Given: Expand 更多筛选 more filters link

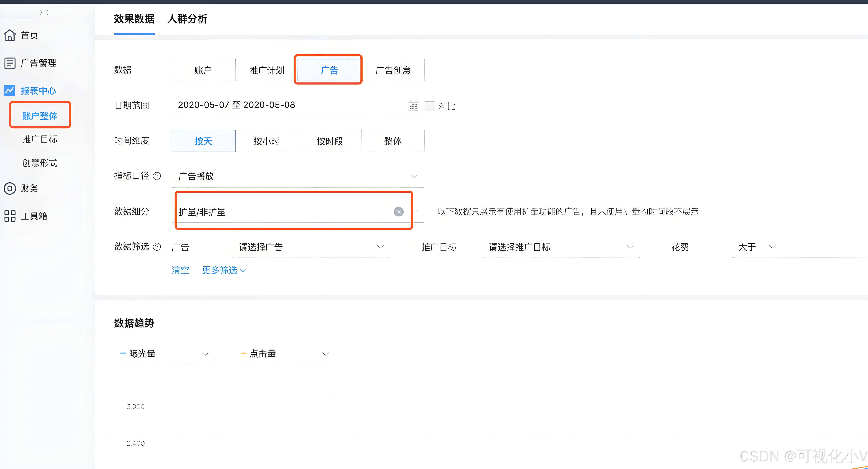Looking at the screenshot, I should (224, 270).
